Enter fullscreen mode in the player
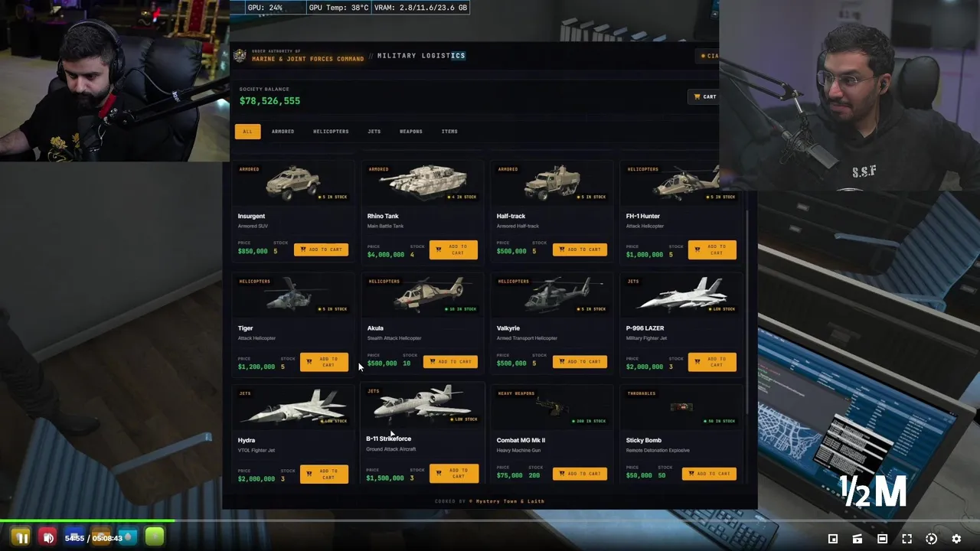980x551 pixels. pyautogui.click(x=906, y=539)
